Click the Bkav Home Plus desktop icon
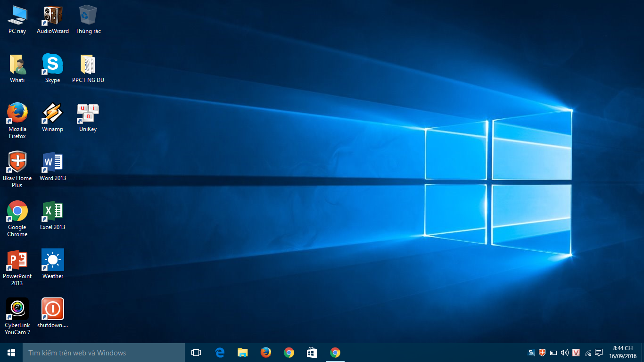Viewport: 644px width, 362px height. (x=17, y=163)
